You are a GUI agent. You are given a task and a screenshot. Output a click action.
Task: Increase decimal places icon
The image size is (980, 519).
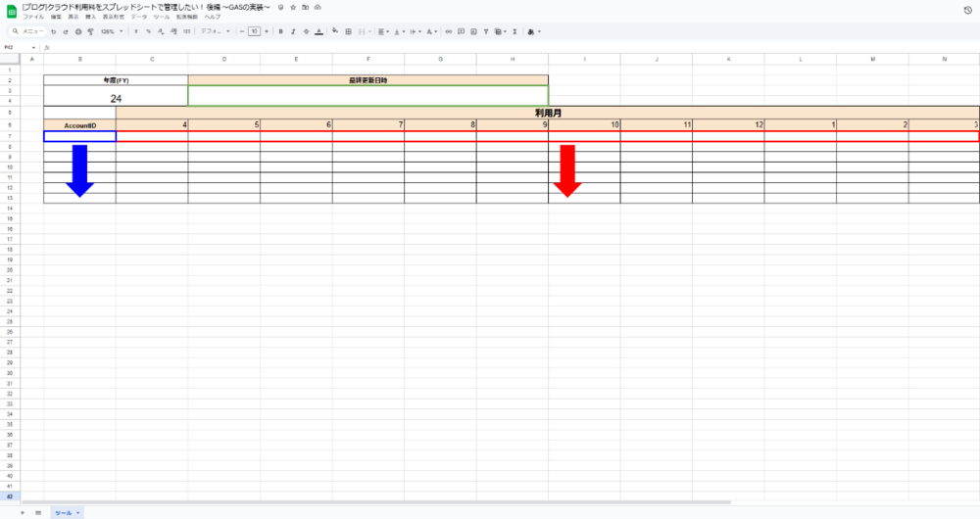pyautogui.click(x=173, y=31)
